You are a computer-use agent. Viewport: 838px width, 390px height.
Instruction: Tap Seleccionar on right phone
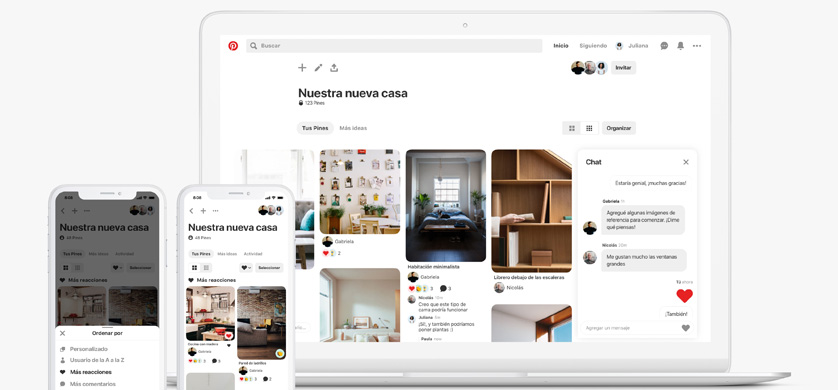(269, 268)
